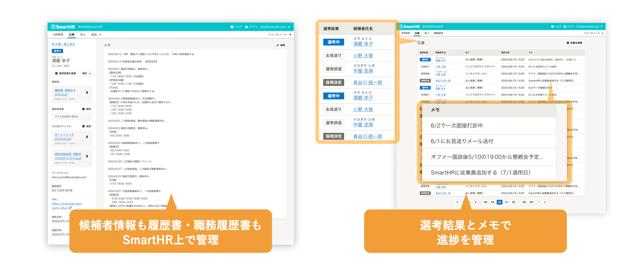
Task: Open 須磨 栄子 in the 2024/5/22 memo row
Action: click(x=440, y=61)
